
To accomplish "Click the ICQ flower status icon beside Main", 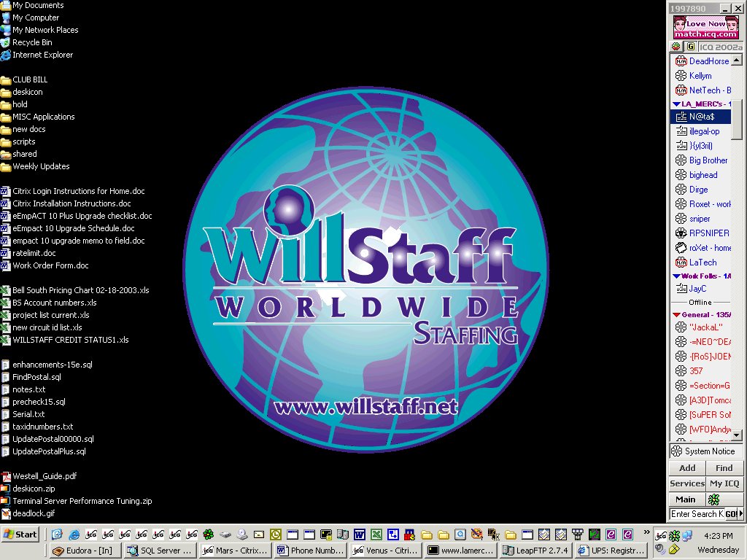I will pyautogui.click(x=714, y=499).
